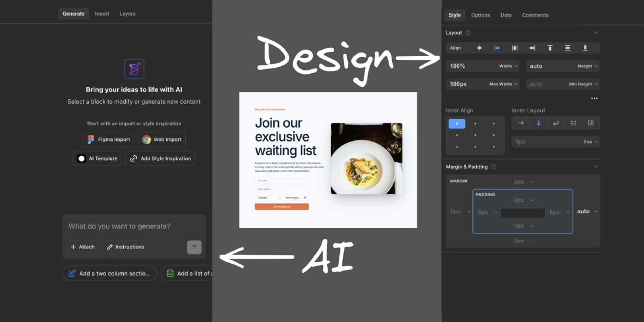Open the Width unit dropdown
This screenshot has width=644, height=322.
tap(508, 66)
